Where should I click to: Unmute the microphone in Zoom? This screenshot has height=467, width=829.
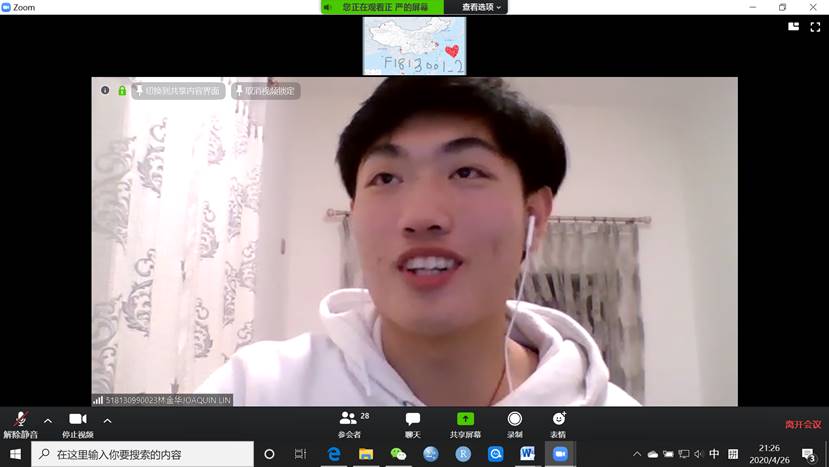click(20, 422)
